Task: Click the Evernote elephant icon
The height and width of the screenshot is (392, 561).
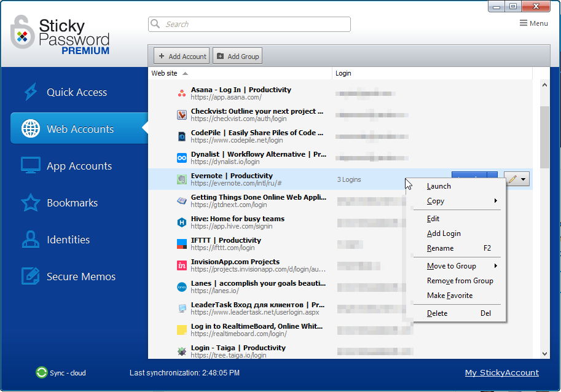Action: (182, 179)
